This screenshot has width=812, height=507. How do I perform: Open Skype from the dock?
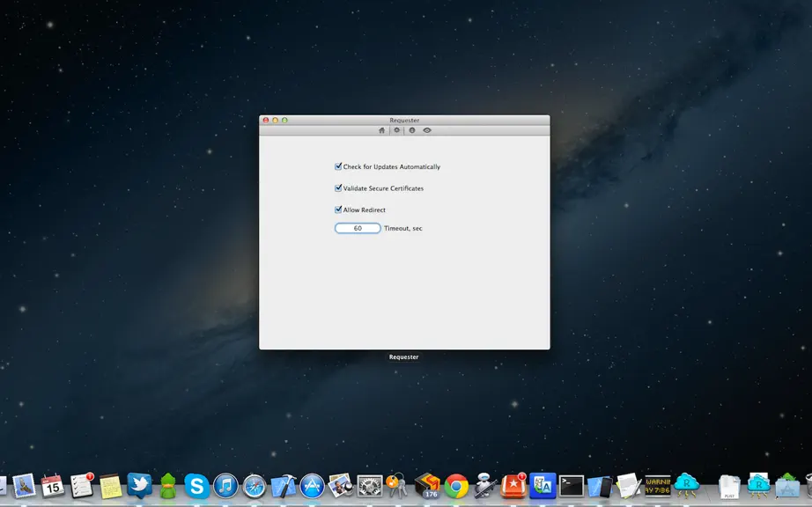[196, 486]
